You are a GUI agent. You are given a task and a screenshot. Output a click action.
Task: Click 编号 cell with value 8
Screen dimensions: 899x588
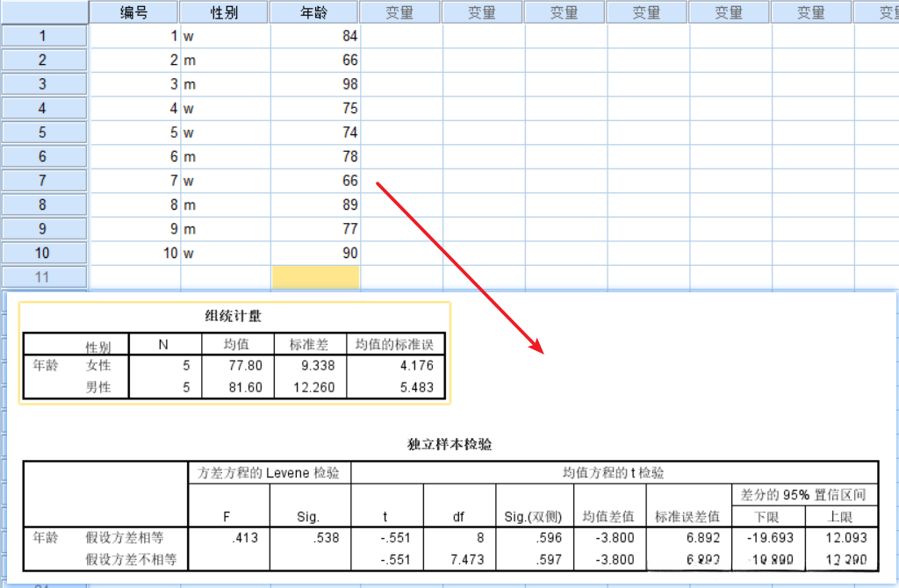click(x=135, y=204)
